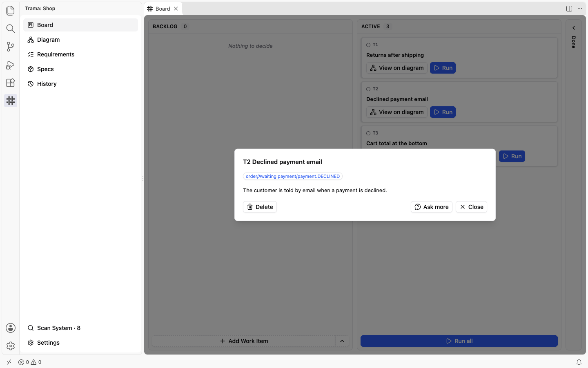Click Add Work Item

(244, 341)
